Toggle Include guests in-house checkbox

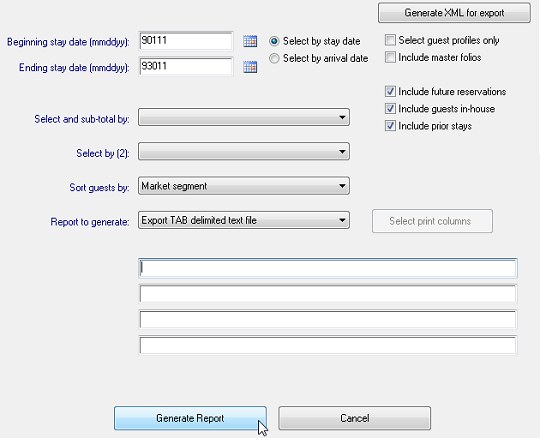click(x=390, y=109)
